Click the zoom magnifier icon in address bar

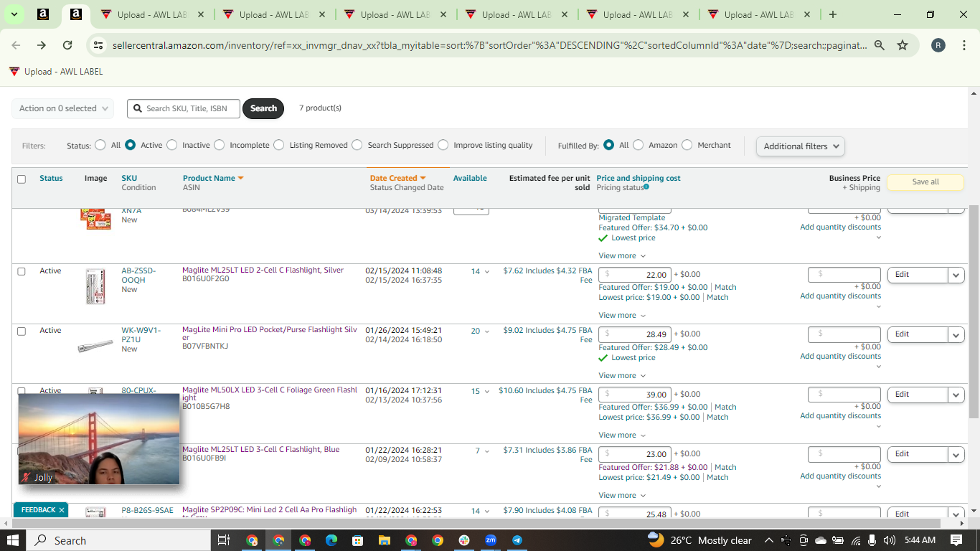(880, 45)
